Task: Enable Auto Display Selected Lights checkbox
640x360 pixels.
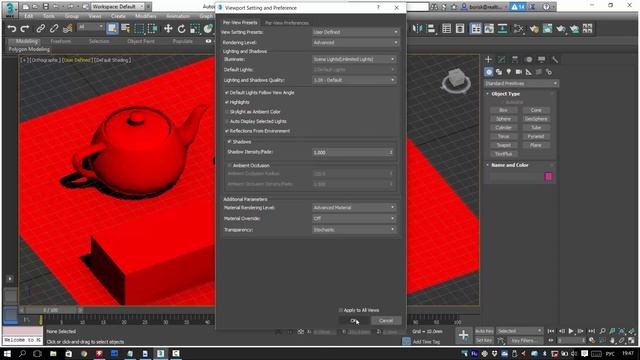Action: (227, 121)
